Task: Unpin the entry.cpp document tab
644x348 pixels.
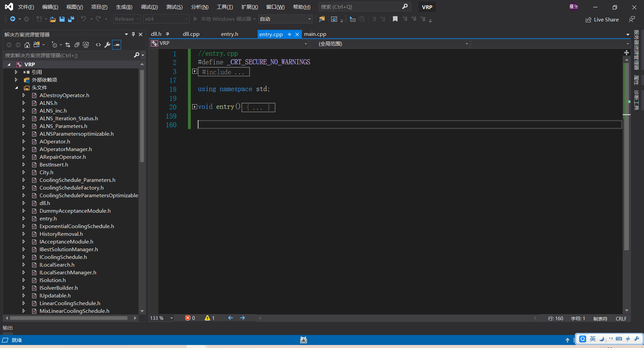Action: [x=289, y=34]
